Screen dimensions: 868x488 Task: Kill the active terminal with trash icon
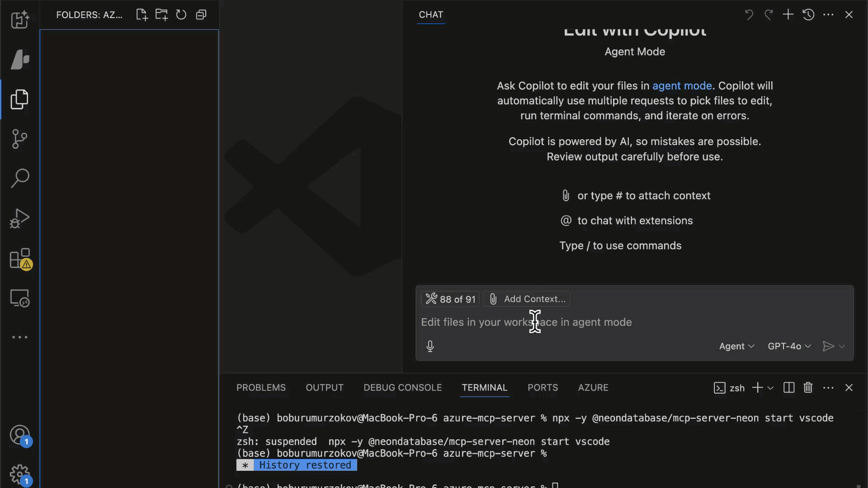pos(808,388)
